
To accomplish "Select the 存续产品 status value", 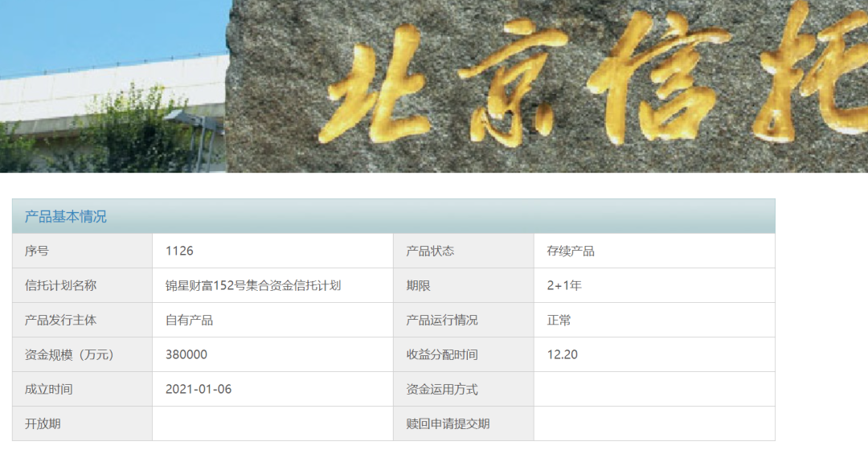I will click(571, 251).
